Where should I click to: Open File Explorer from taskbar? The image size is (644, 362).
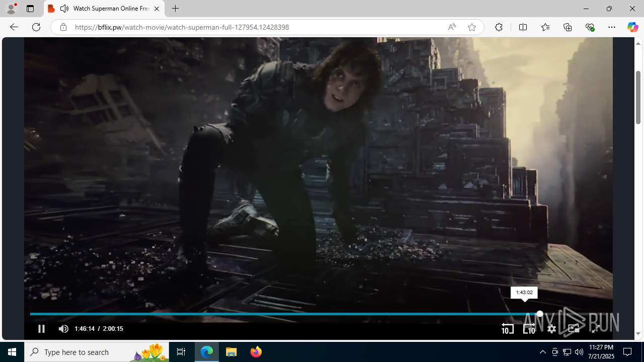(231, 352)
